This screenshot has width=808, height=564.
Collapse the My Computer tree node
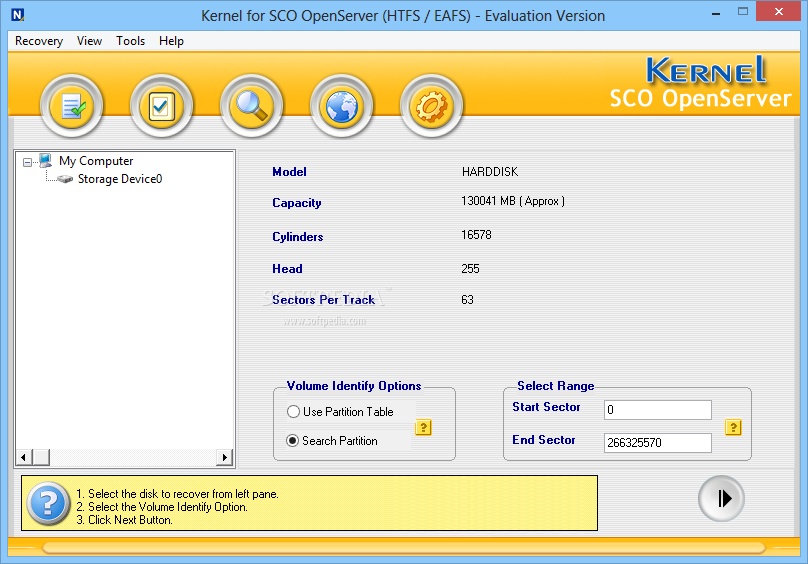tap(27, 162)
